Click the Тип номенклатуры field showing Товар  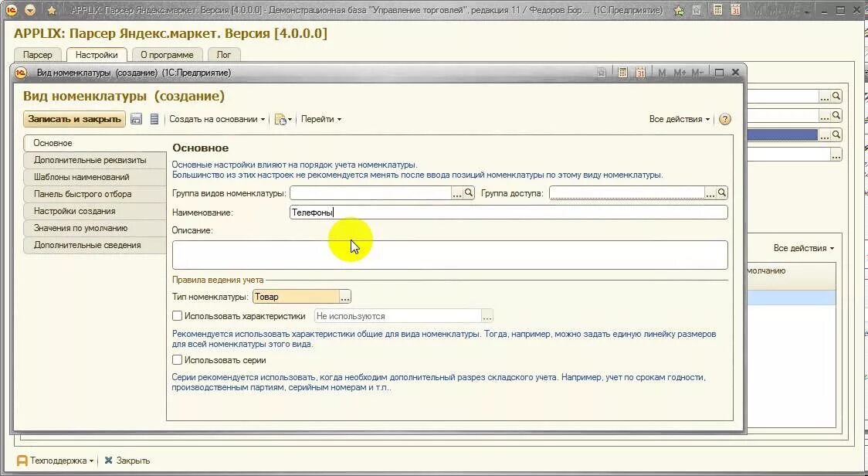[296, 297]
